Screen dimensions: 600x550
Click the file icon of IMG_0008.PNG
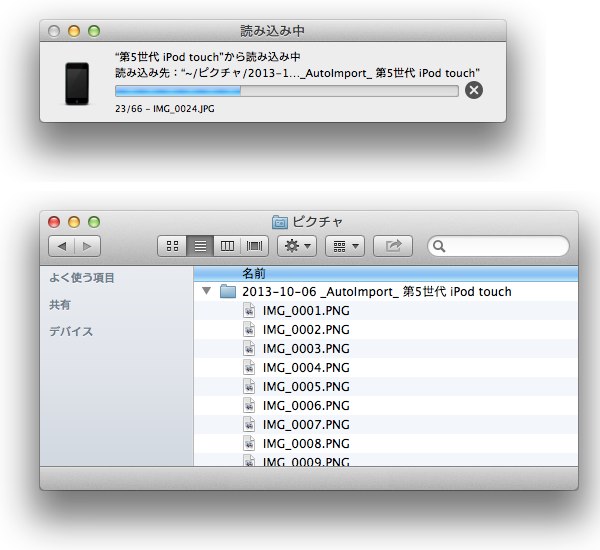click(x=249, y=443)
